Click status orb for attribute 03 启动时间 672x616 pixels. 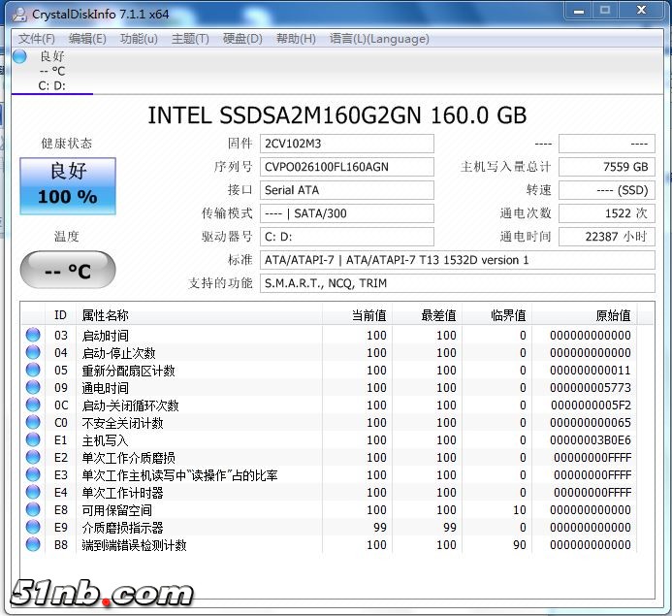click(34, 336)
